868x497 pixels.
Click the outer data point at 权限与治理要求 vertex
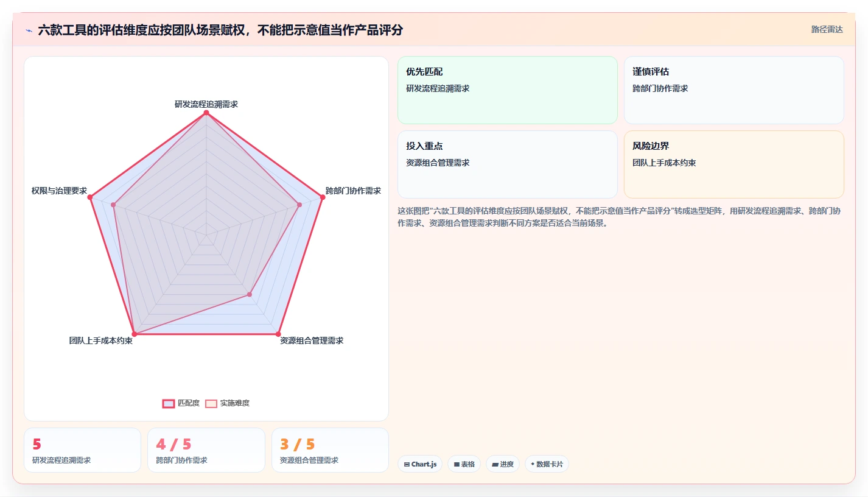coord(90,197)
